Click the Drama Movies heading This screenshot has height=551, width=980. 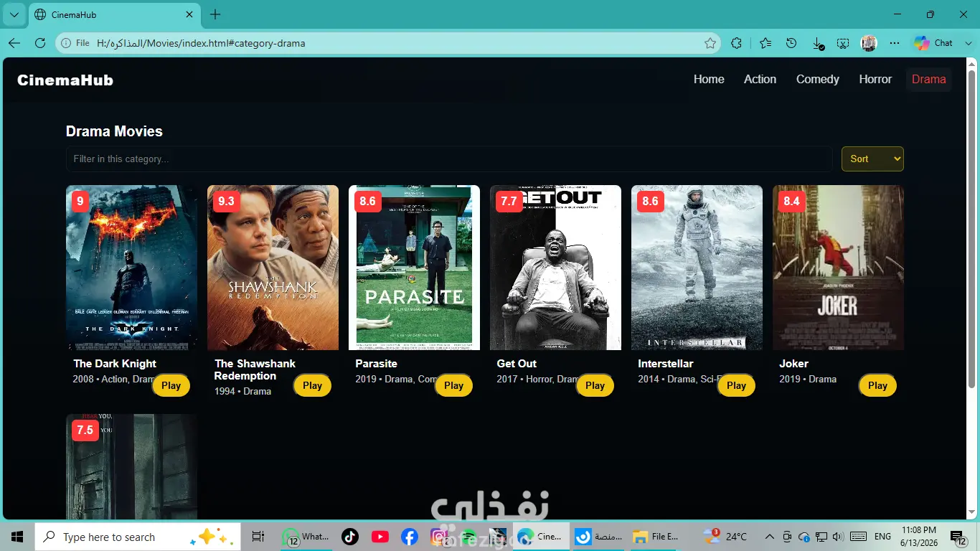coord(114,131)
